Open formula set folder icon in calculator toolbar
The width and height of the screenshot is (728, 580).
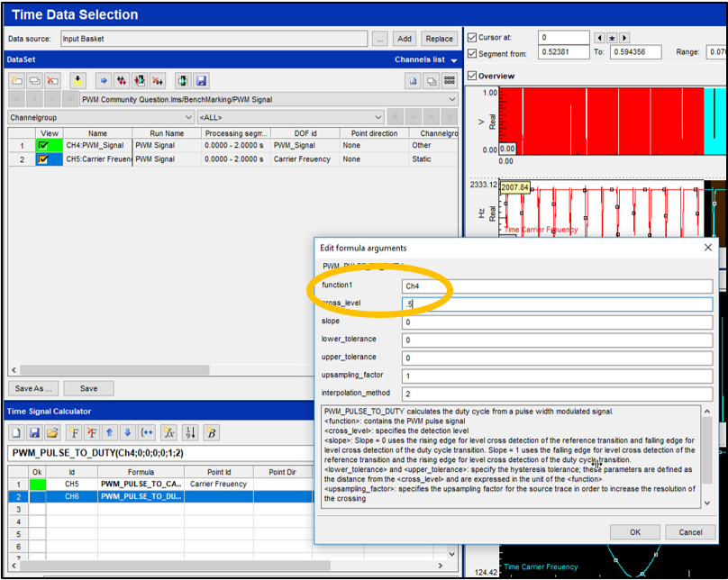tap(52, 433)
